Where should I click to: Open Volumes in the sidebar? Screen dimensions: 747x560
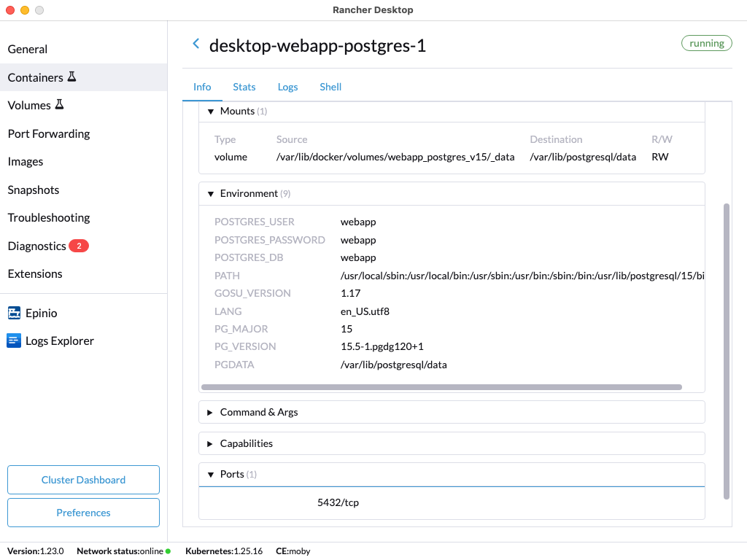83,105
